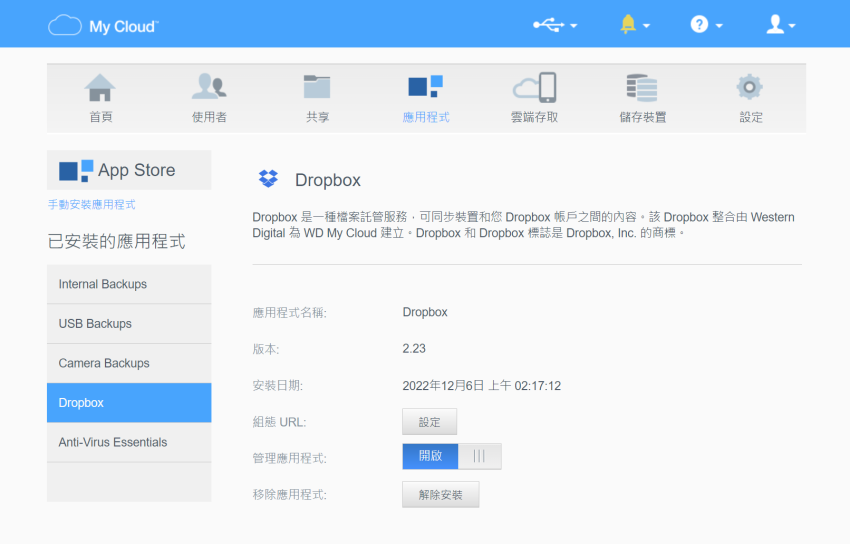Click the My Cloud logo
Screen dimensions: 850x544
tap(104, 25)
